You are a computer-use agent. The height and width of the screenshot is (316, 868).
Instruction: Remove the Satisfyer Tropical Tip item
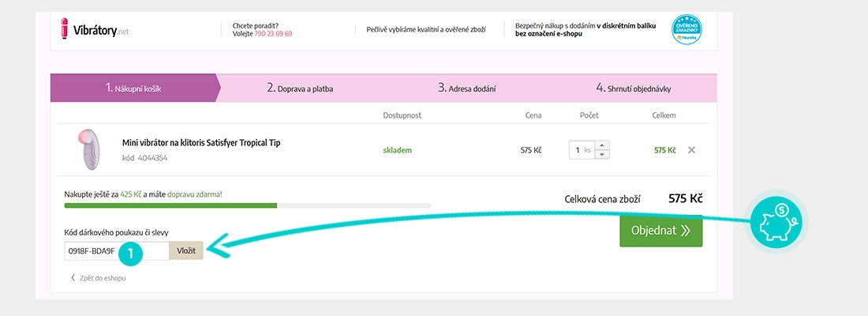[691, 149]
